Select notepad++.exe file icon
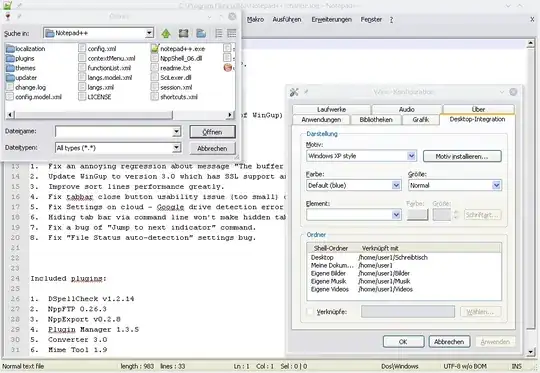540x373 pixels. tap(155, 49)
